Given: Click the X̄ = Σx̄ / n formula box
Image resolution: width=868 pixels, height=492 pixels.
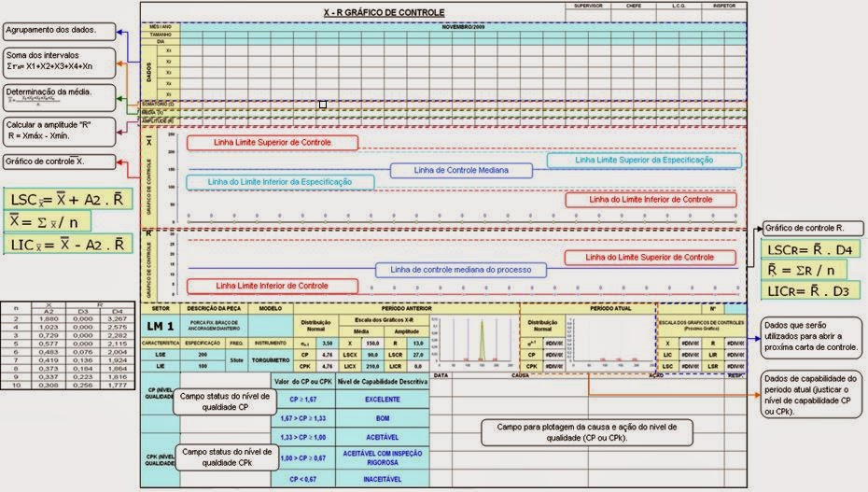Looking at the screenshot, I should 47,221.
